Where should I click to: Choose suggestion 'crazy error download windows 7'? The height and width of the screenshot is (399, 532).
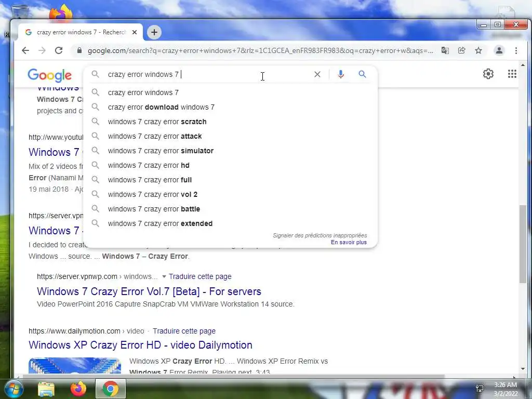(x=230, y=107)
